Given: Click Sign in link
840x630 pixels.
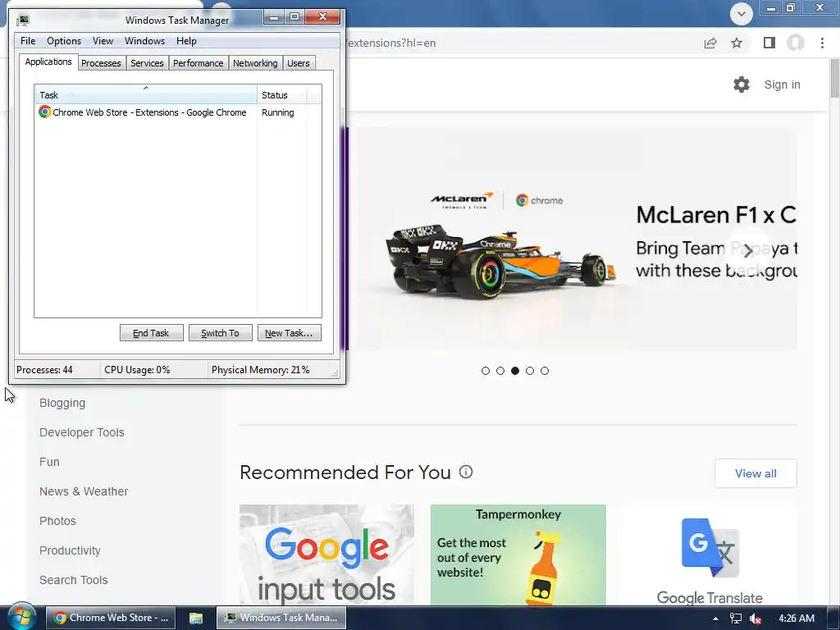Looking at the screenshot, I should coord(782,84).
